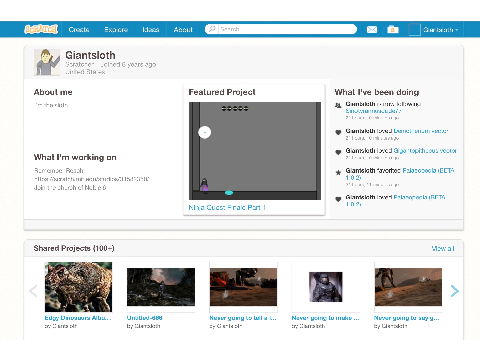Open the Untitled-688 project link

click(x=144, y=318)
